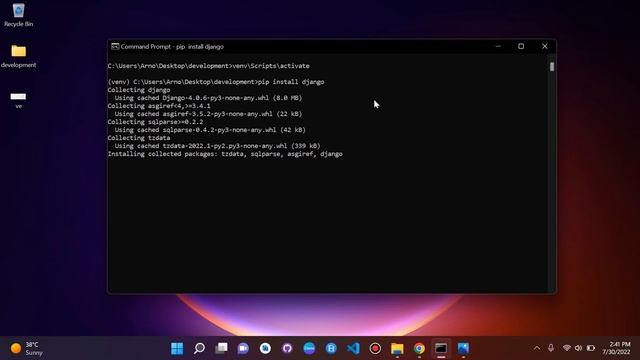Click the 'pip install django' command line text
640x360 pixels.
tap(291, 82)
